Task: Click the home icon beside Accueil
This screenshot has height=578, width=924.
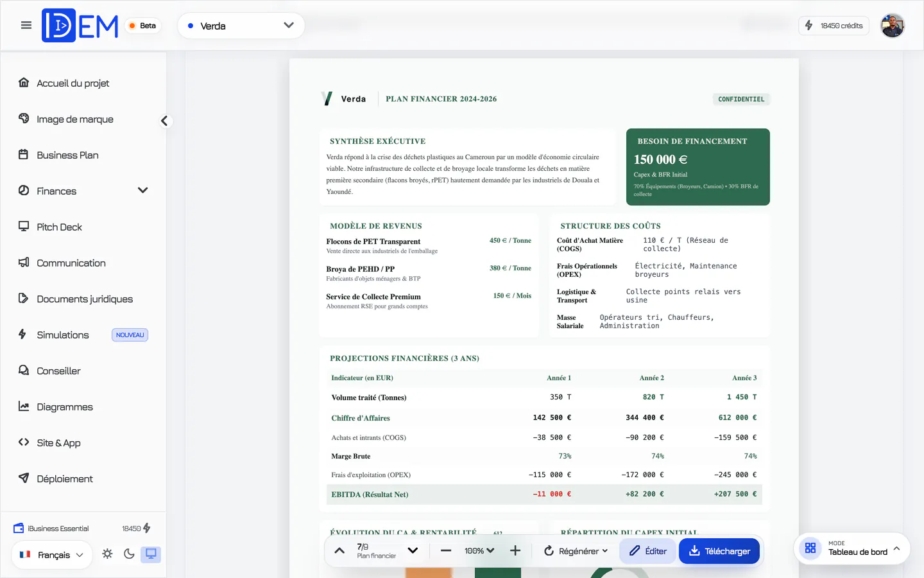Action: (x=24, y=82)
